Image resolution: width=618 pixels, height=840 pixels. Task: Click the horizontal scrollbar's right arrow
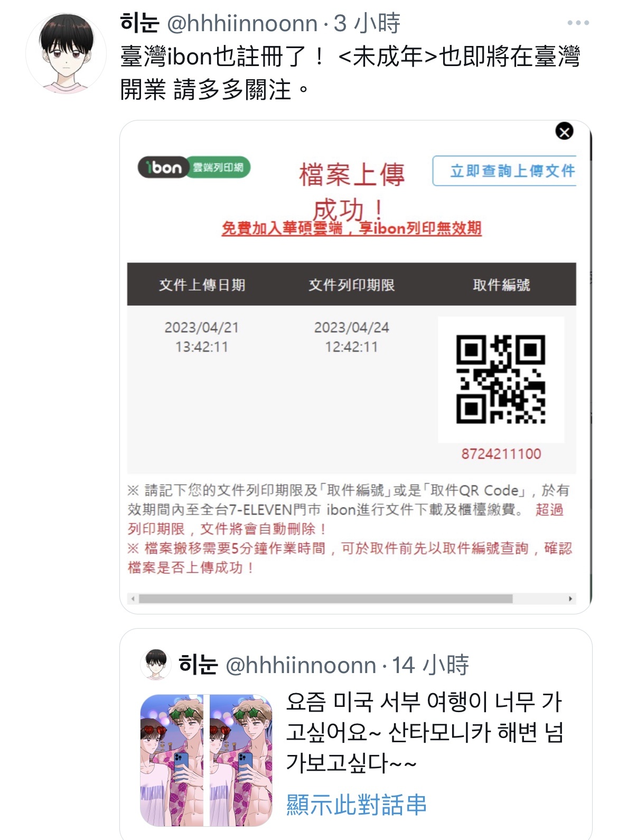point(570,599)
